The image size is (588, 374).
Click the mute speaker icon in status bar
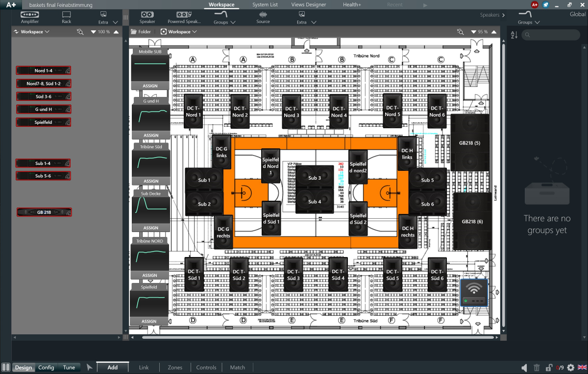(x=524, y=367)
